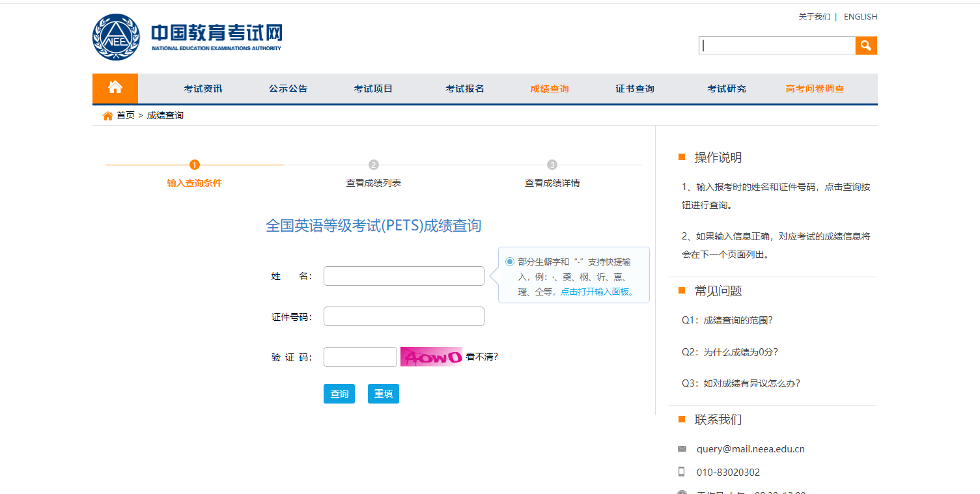
Task: Focus the 证件号码 input field
Action: point(404,316)
